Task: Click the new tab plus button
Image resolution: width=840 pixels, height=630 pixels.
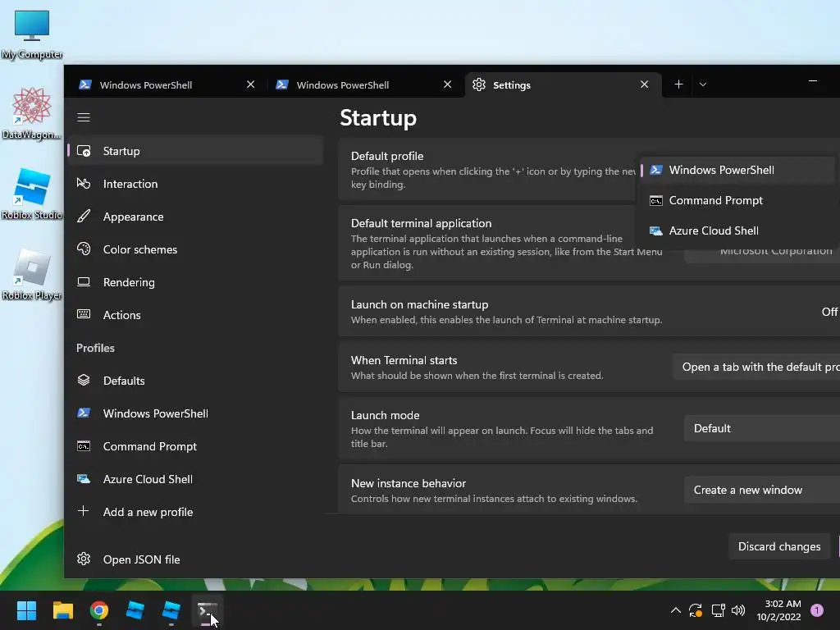Action: pos(678,84)
